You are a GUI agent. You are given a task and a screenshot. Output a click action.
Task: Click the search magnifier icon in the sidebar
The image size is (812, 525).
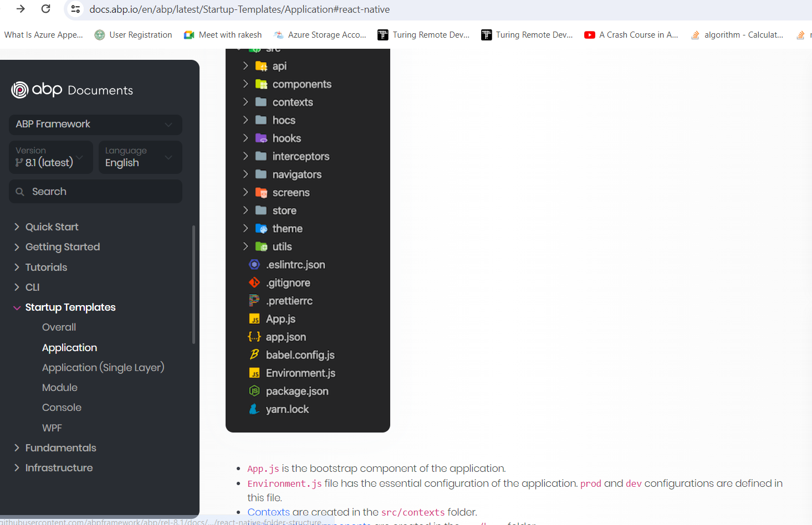coord(21,191)
